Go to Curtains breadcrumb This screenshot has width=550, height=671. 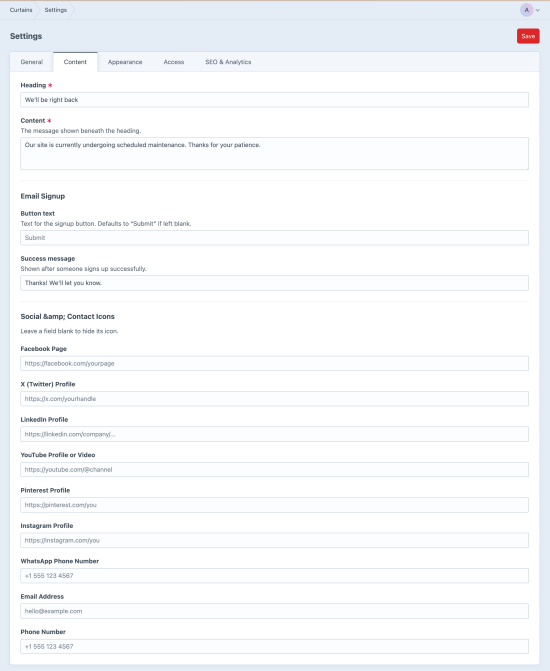click(21, 10)
